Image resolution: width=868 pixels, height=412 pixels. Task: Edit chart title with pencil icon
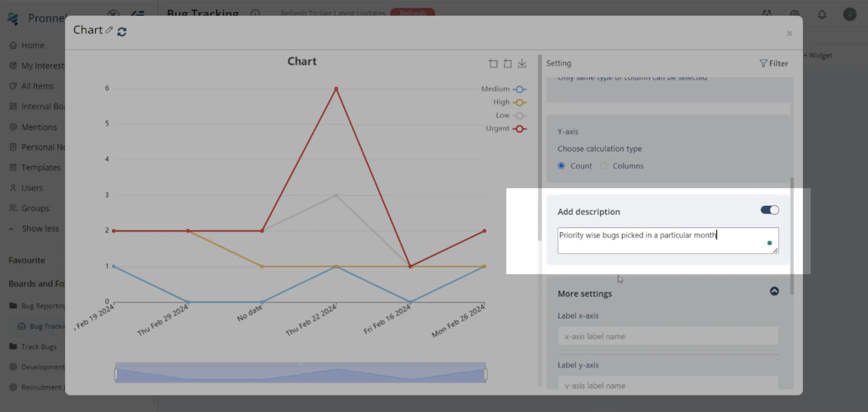109,30
